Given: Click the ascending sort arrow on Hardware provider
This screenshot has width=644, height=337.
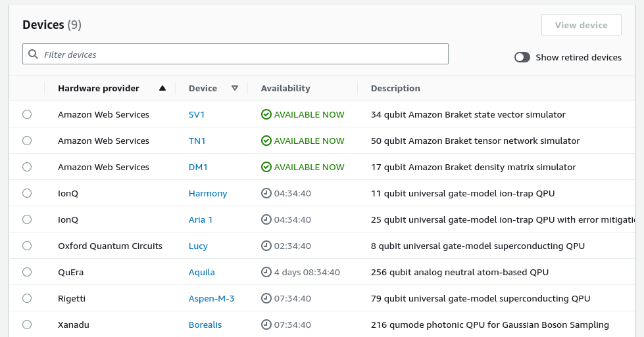Looking at the screenshot, I should [162, 88].
